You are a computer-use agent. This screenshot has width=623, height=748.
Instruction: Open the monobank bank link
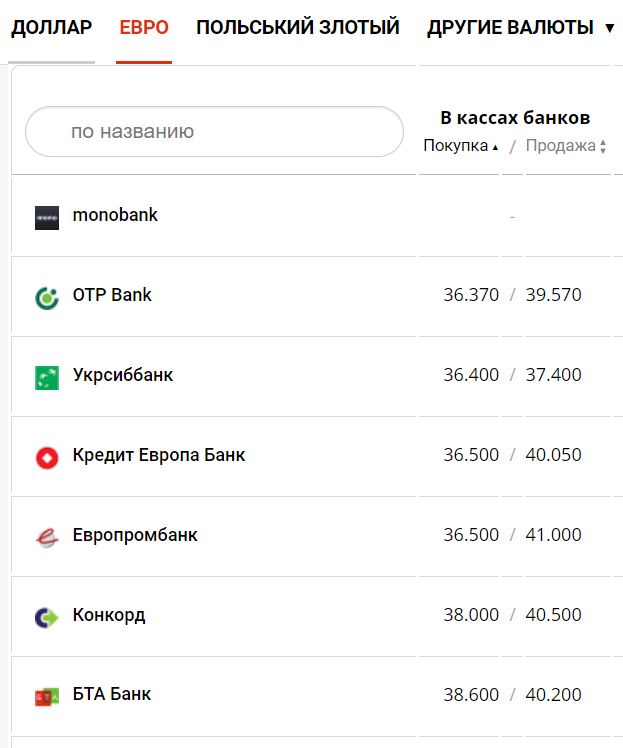tap(115, 215)
